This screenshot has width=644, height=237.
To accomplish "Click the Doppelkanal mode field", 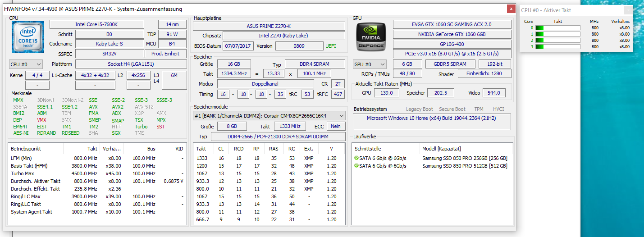I will point(265,84).
